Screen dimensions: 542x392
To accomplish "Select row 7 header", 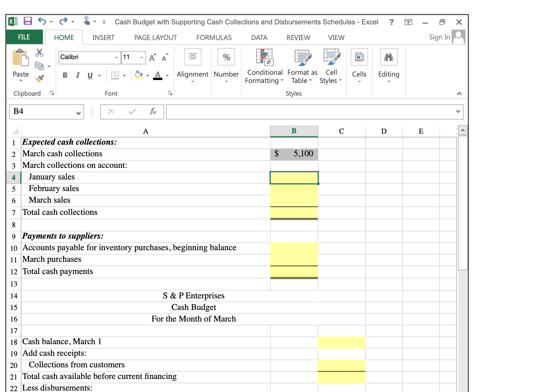I will 14,213.
